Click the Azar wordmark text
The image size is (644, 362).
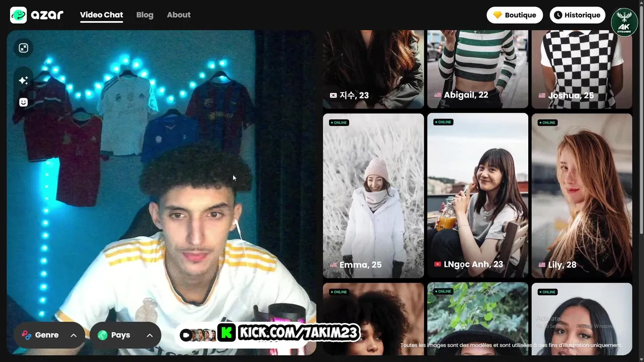pyautogui.click(x=47, y=15)
